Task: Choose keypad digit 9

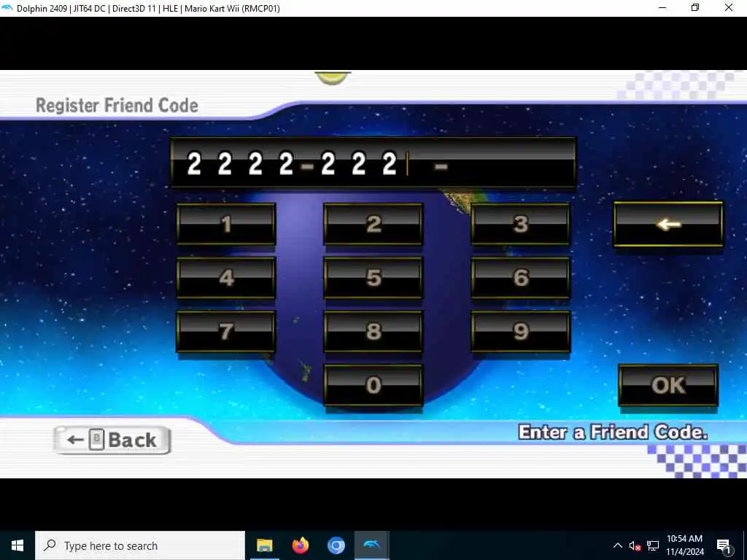Action: [x=520, y=332]
